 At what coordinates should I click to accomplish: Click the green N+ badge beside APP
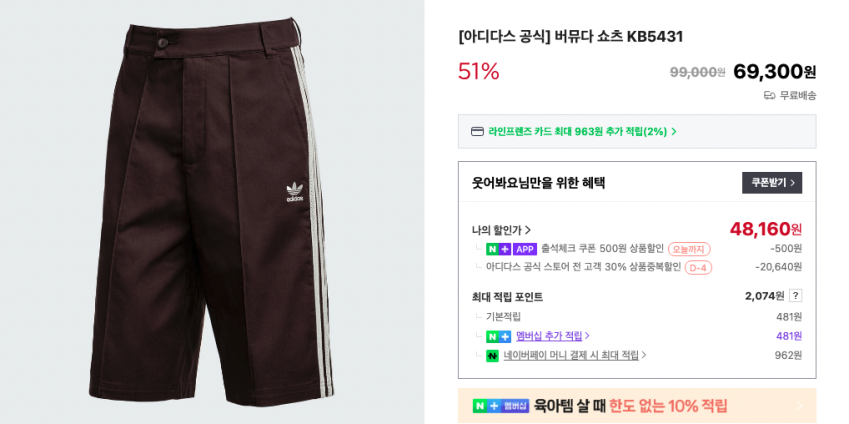498,249
